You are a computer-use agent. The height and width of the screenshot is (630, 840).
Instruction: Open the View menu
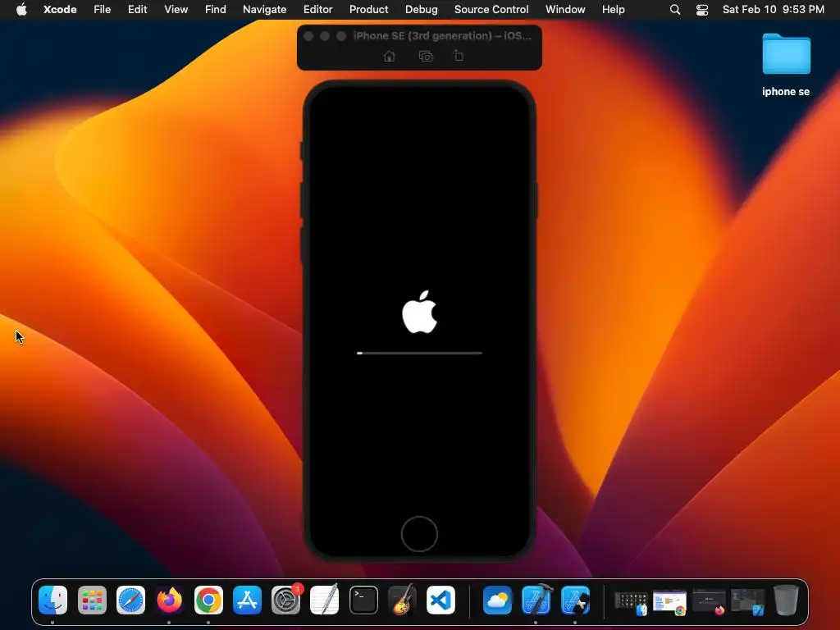[x=176, y=9]
